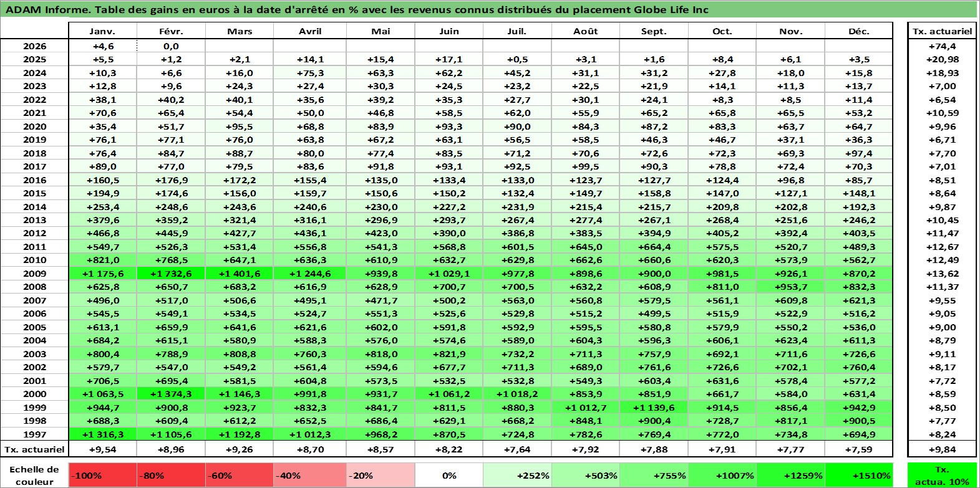
Task: Click the +1 139,6 cell in row 1999
Action: [x=654, y=408]
